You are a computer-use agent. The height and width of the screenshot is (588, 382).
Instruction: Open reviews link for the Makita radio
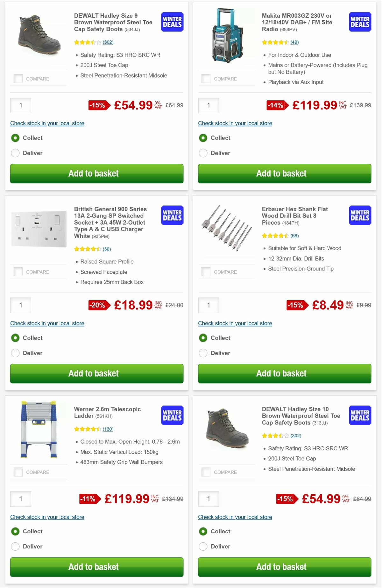[x=294, y=42]
